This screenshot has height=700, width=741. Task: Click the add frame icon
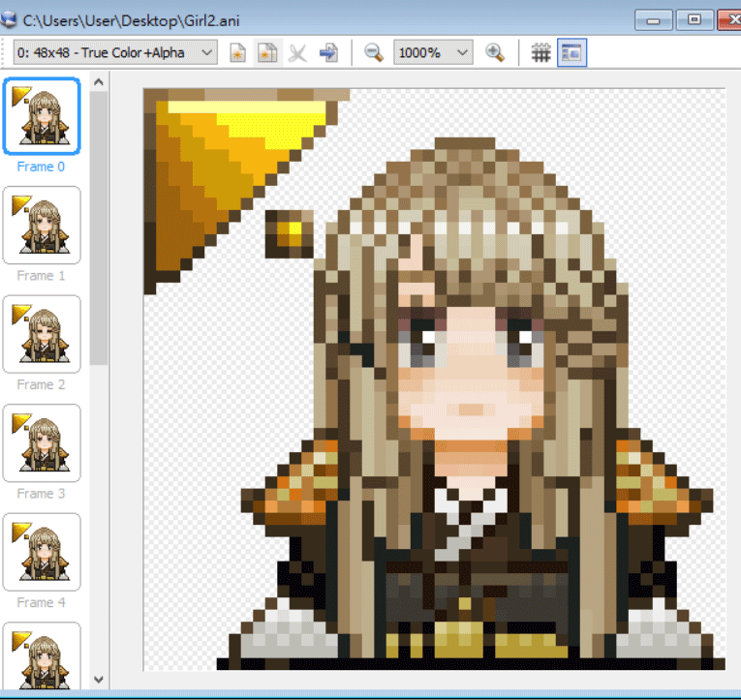(x=267, y=52)
